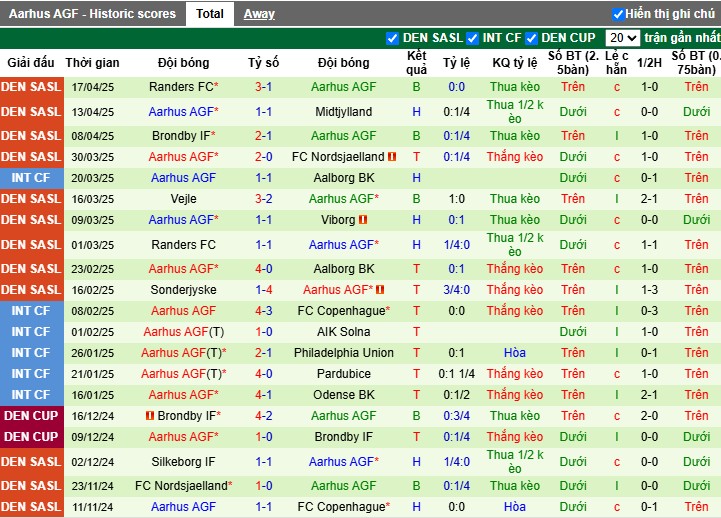
Task: Click red card icon before Brondby IF* 16/12/24
Action: tap(150, 416)
